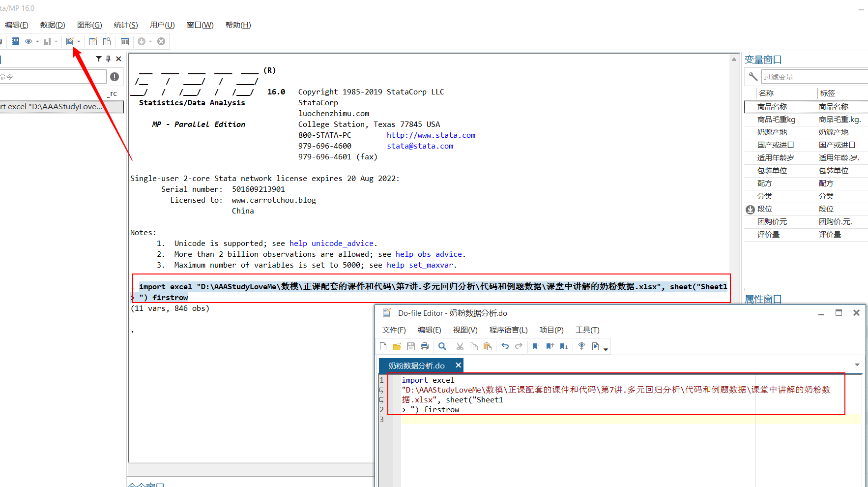Open 文件(F) menu in Do-file Editor
The width and height of the screenshot is (868, 487).
click(394, 330)
